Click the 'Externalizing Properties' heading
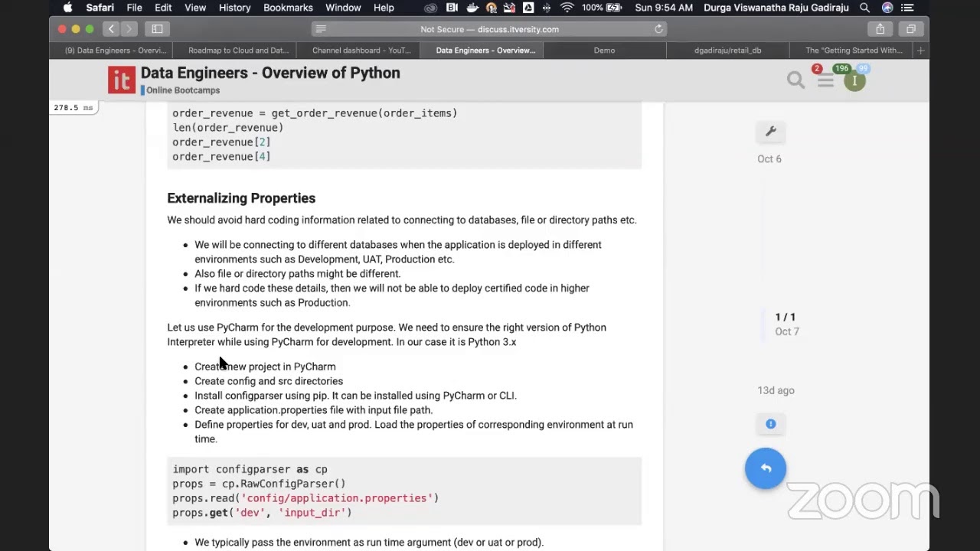This screenshot has height=551, width=980. tap(241, 198)
